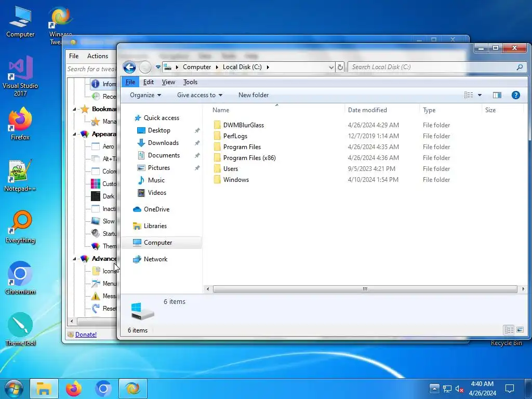
Task: Switch to details view icon in status bar
Action: [x=509, y=330]
